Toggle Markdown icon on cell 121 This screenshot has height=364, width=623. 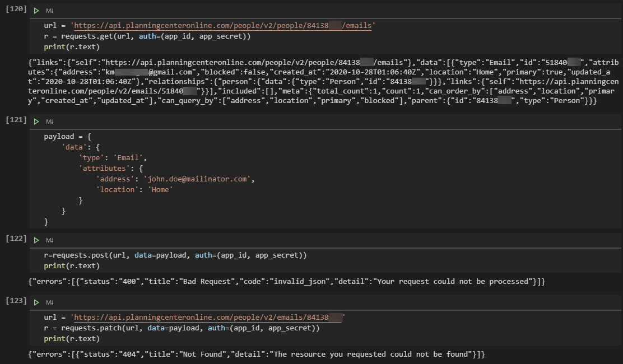pos(50,122)
